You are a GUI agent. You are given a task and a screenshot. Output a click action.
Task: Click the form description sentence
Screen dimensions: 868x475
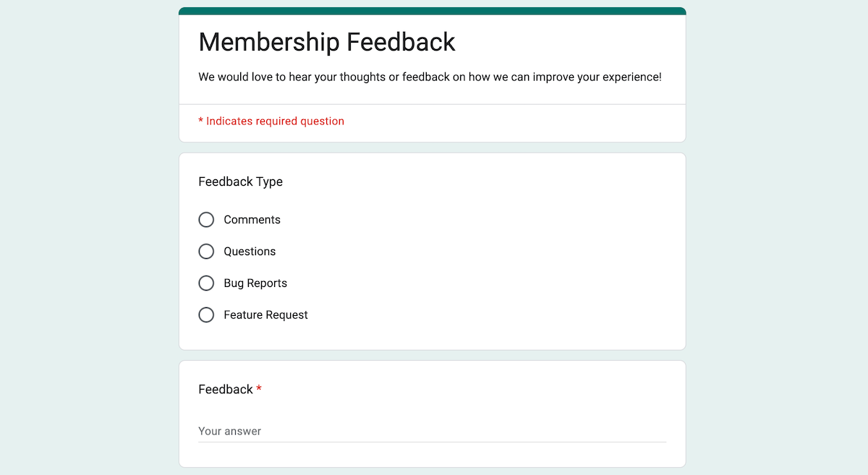(x=430, y=77)
